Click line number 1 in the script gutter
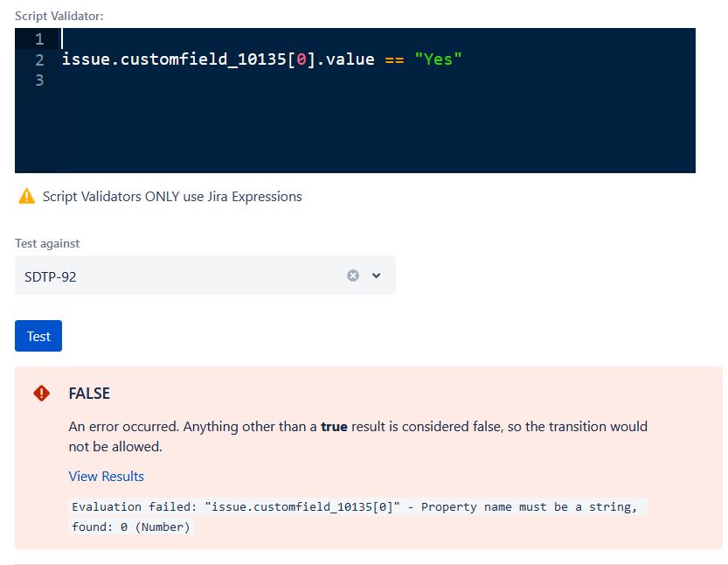Viewport: 728px width, 565px height. point(38,38)
